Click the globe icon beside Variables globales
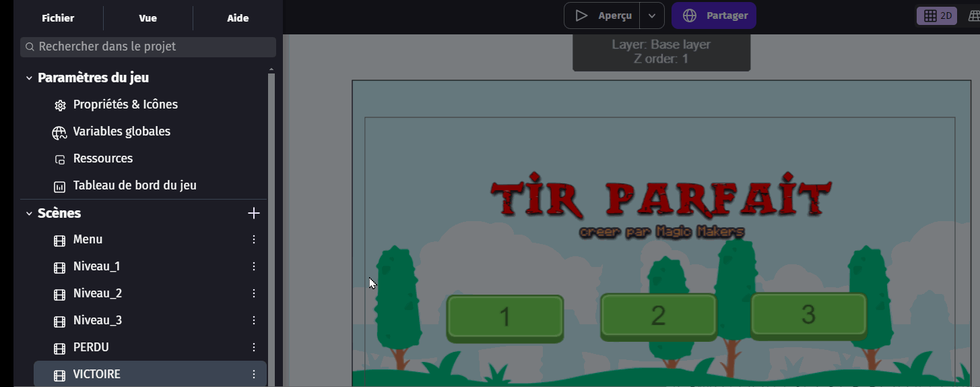 60,132
